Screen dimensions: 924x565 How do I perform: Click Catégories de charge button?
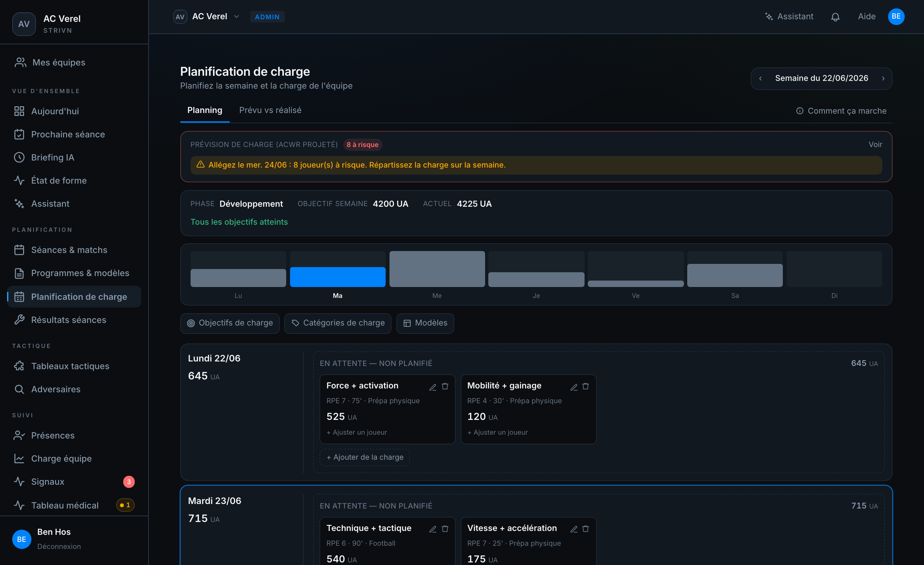338,323
